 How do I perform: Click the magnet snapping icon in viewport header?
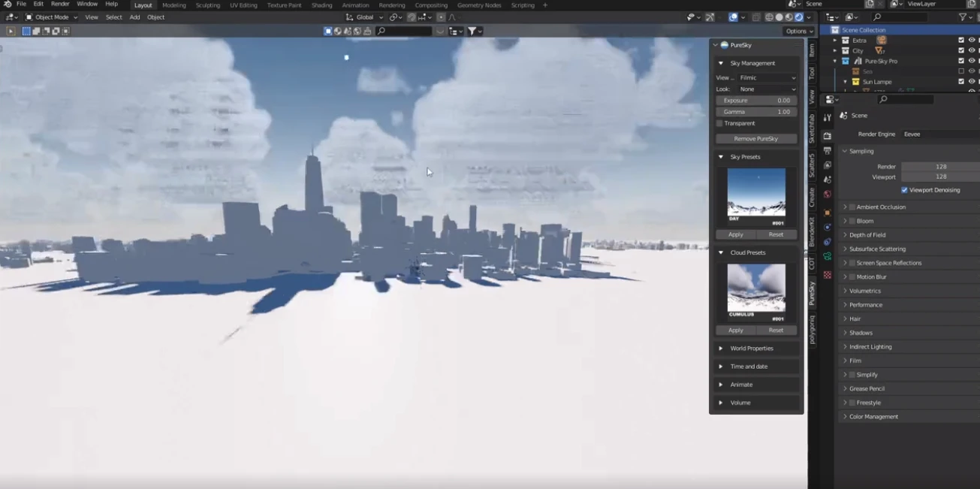point(411,17)
